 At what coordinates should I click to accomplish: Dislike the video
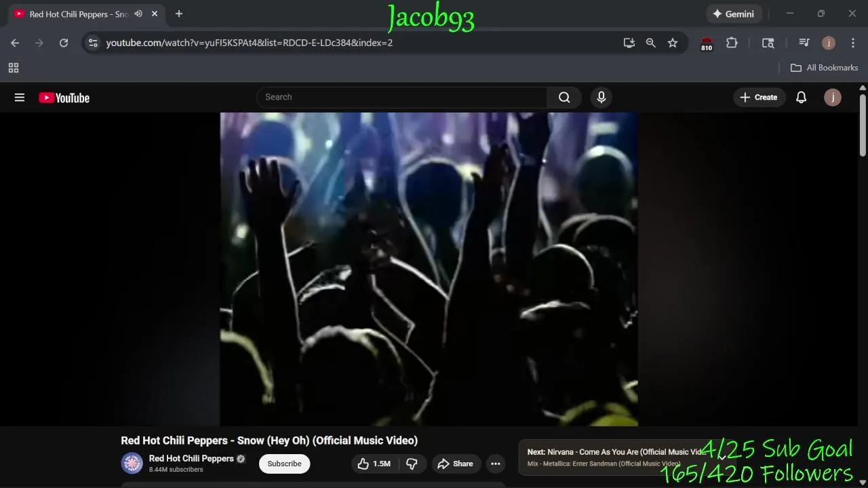pos(412,464)
